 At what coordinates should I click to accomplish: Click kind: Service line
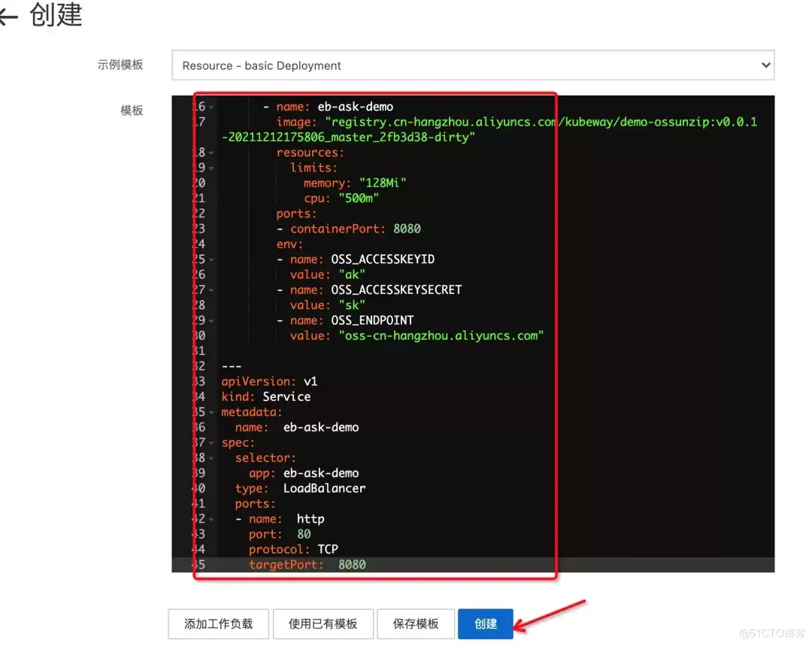pyautogui.click(x=266, y=396)
